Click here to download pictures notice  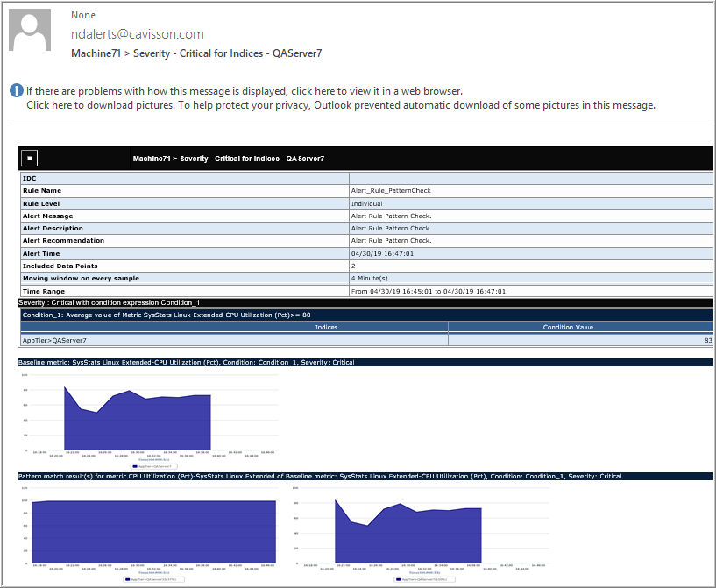(100, 105)
